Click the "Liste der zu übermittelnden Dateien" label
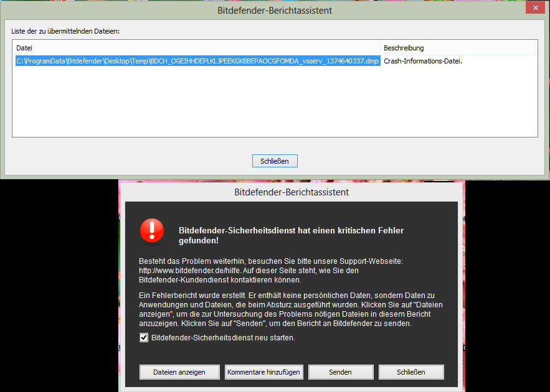550x392 pixels. click(65, 31)
